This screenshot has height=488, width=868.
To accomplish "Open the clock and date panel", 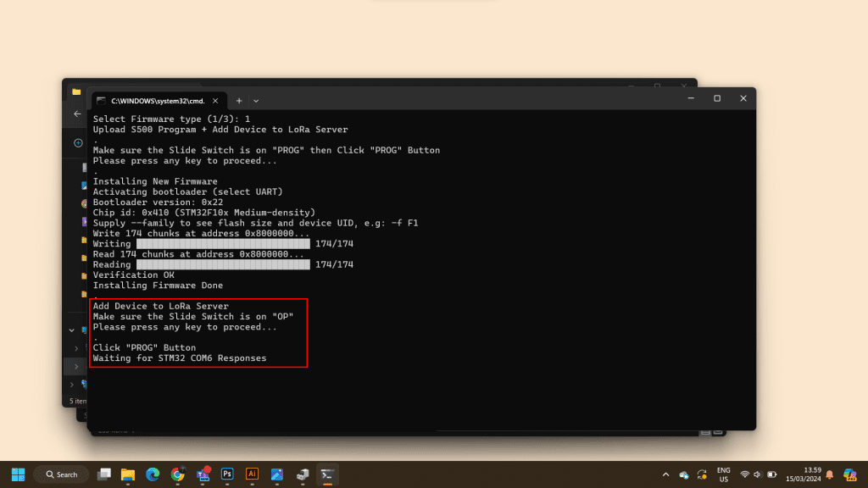I will point(812,474).
